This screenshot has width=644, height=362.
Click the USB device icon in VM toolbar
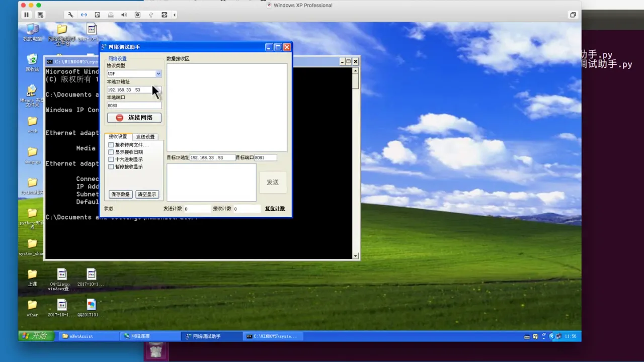click(151, 15)
